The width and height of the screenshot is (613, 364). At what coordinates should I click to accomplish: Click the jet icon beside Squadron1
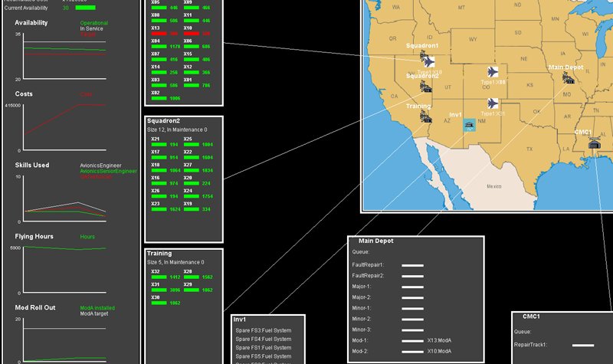429,62
